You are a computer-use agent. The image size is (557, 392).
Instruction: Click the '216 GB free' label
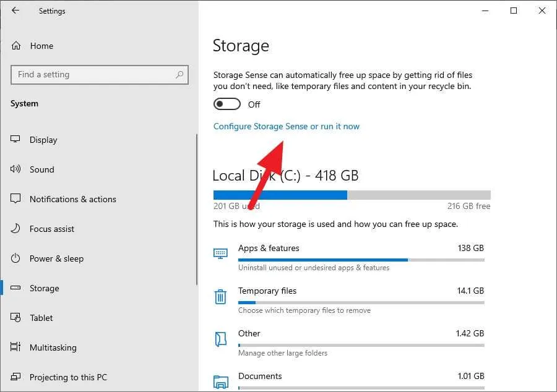click(x=468, y=206)
